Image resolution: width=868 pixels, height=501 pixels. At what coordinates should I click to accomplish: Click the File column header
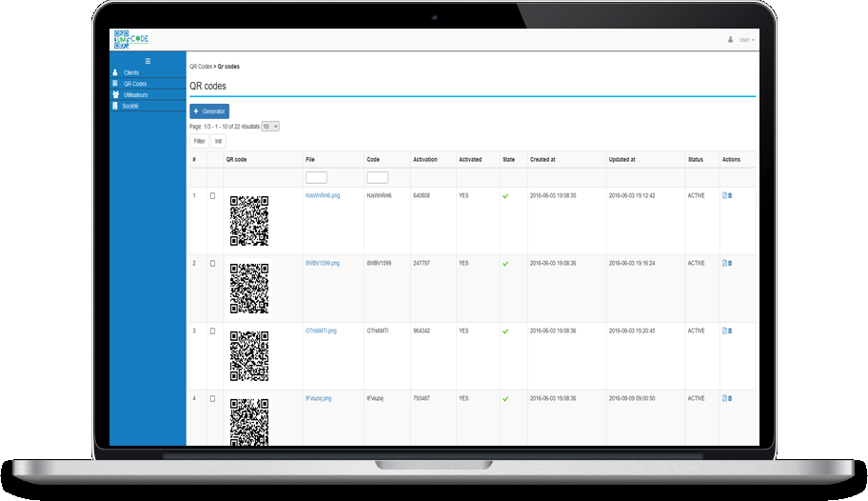[x=310, y=160]
